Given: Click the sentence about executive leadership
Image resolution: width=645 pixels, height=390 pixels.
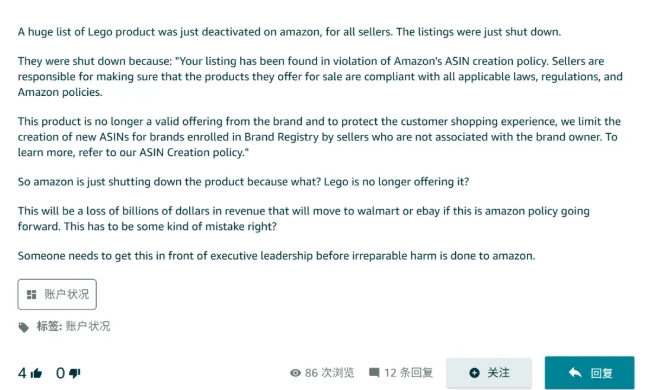Looking at the screenshot, I should 276,256.
